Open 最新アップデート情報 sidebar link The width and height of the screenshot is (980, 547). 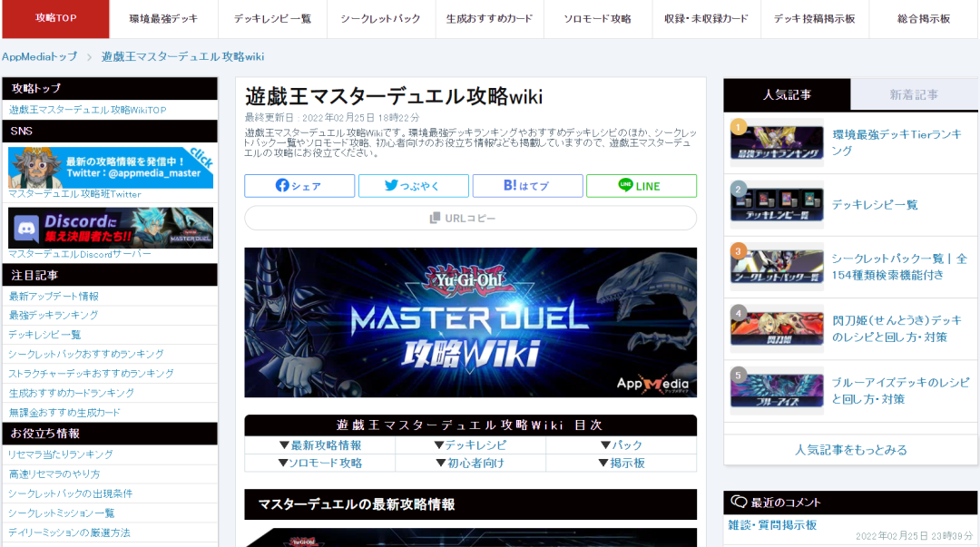tap(54, 297)
